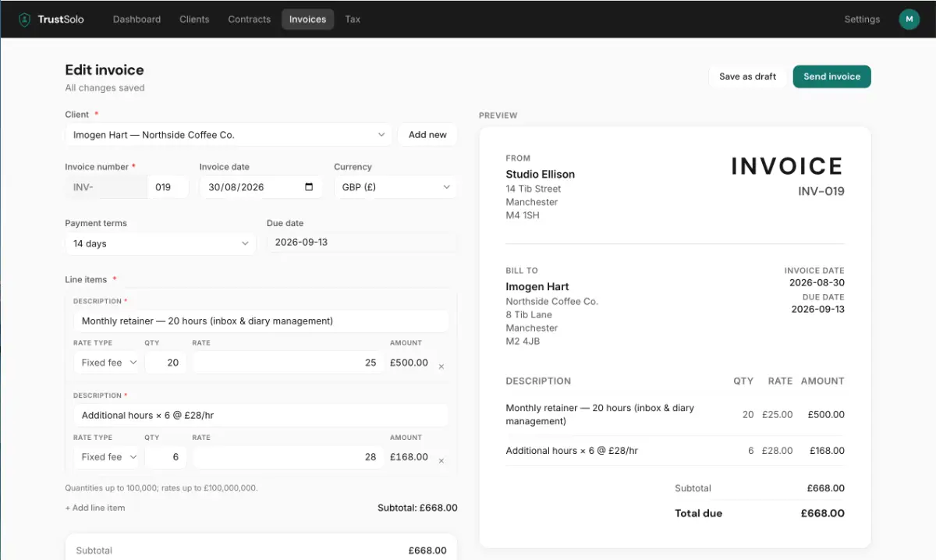The width and height of the screenshot is (936, 560).
Task: Click the Monthly retainer description field
Action: point(261,321)
